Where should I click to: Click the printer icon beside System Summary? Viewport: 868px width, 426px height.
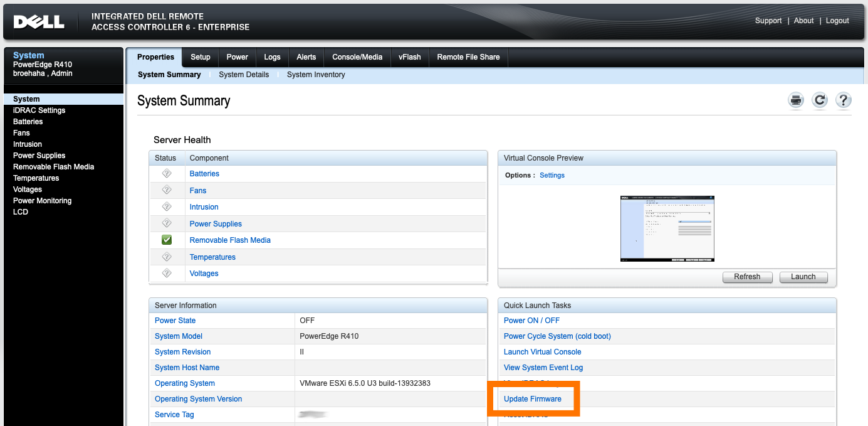coord(796,100)
